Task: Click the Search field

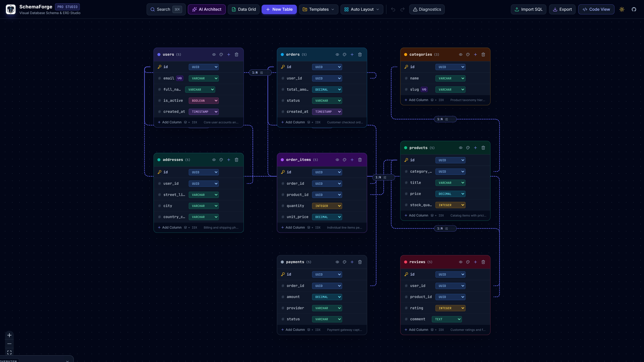Action: pos(166,10)
